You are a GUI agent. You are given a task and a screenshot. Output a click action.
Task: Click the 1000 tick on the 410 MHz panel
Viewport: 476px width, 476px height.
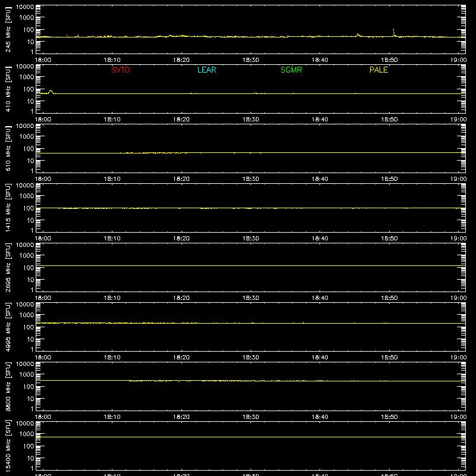[x=27, y=77]
